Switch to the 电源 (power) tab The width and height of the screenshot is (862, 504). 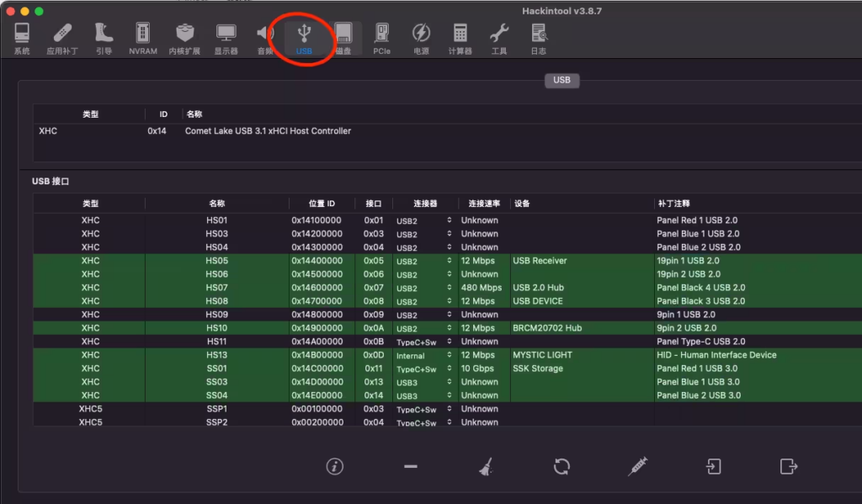[x=421, y=39]
